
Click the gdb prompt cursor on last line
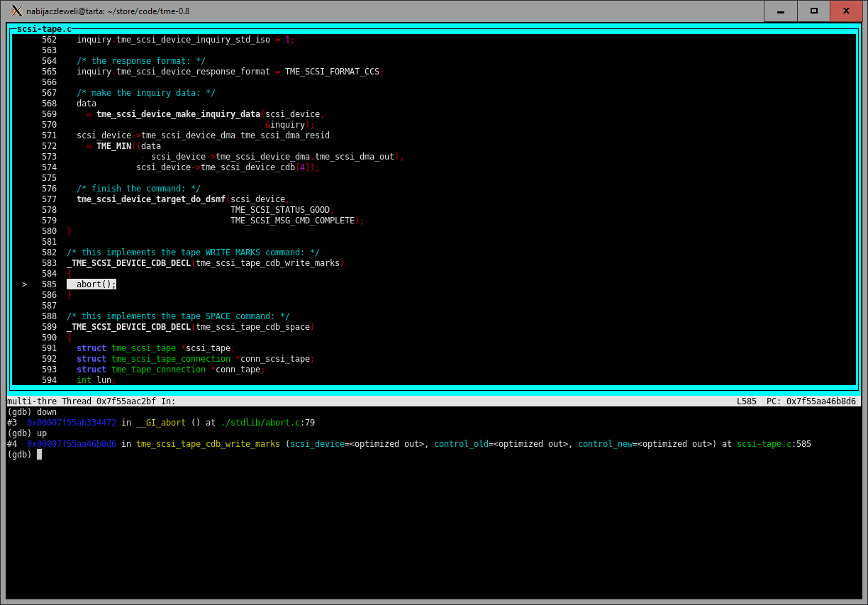(x=40, y=455)
